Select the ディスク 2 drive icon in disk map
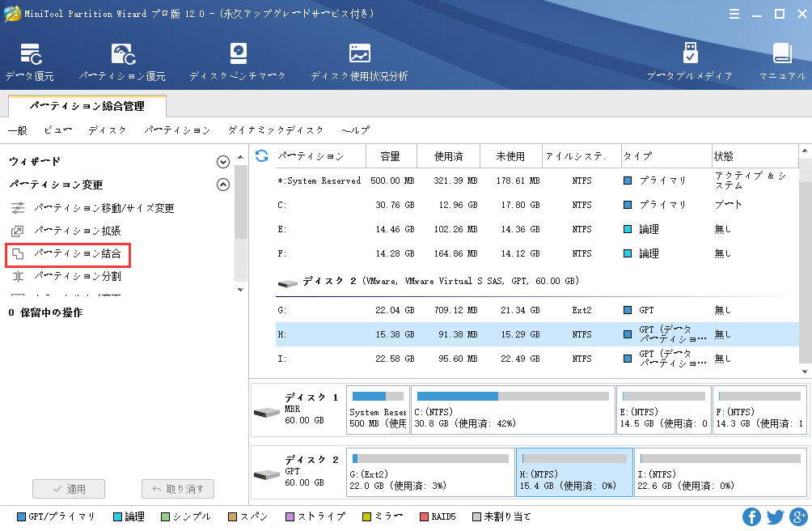 267,474
